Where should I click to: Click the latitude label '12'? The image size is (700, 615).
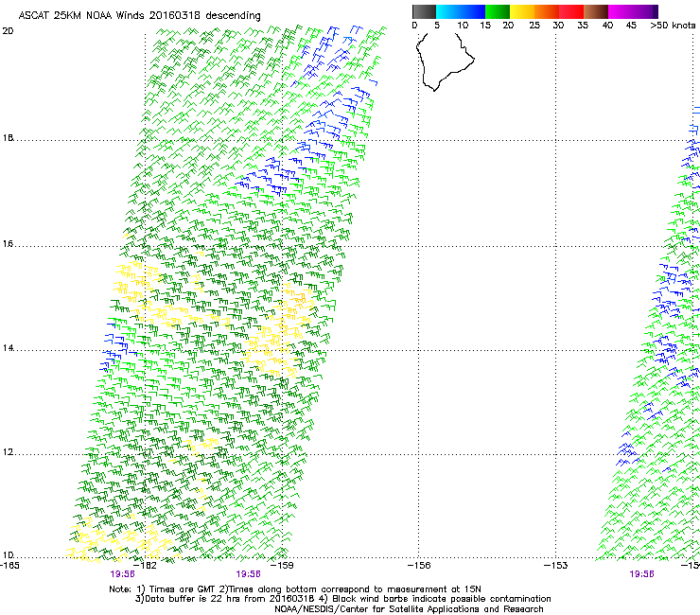tap(8, 452)
